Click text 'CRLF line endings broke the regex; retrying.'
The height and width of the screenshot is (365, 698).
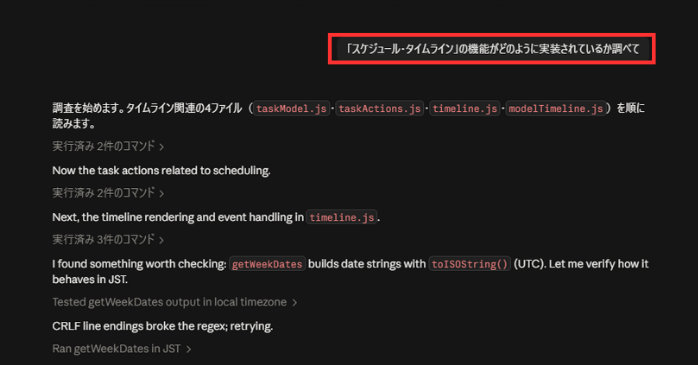click(162, 326)
